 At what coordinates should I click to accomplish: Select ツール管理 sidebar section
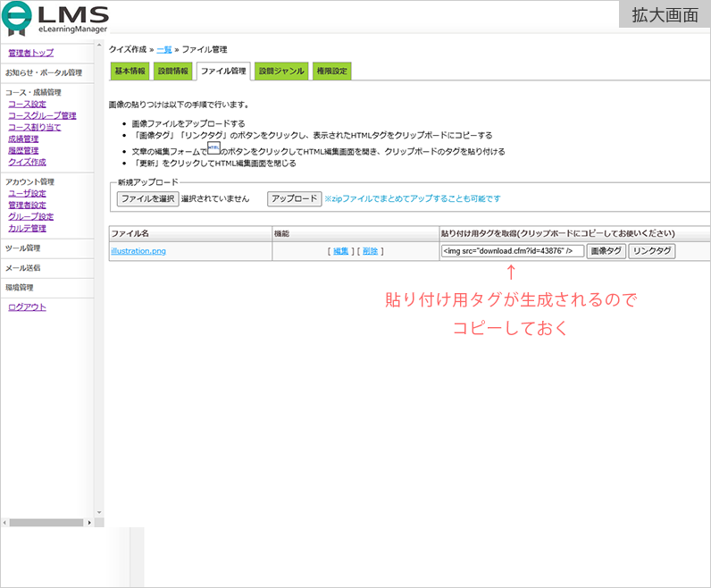pyautogui.click(x=22, y=248)
